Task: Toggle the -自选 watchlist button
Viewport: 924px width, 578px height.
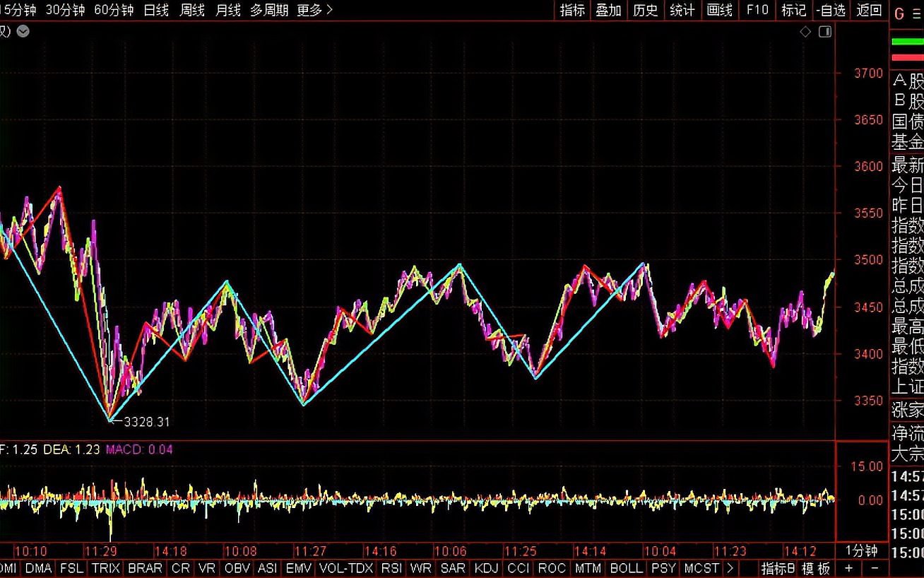Action: click(831, 10)
